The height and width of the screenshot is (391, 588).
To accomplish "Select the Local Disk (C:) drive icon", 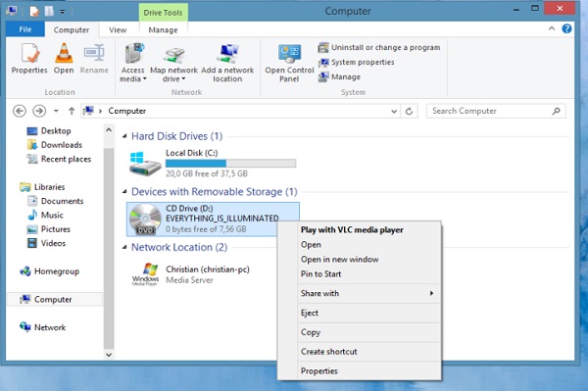I will click(145, 164).
